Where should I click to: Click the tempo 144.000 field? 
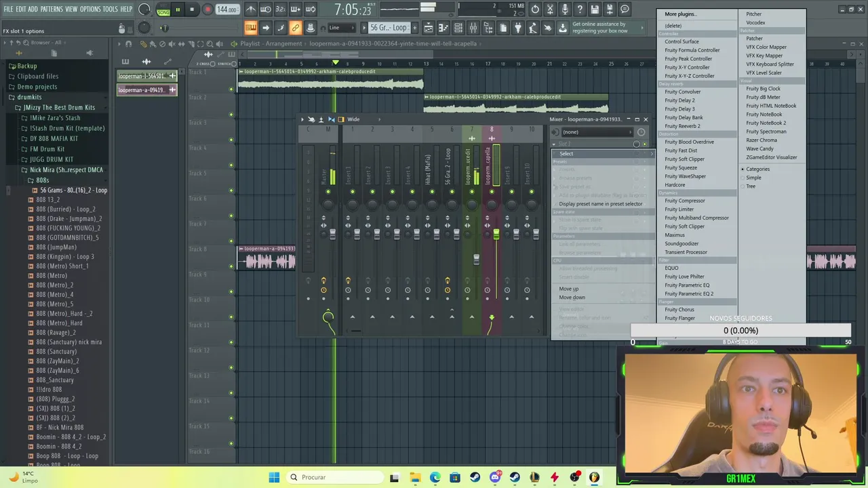(x=227, y=10)
